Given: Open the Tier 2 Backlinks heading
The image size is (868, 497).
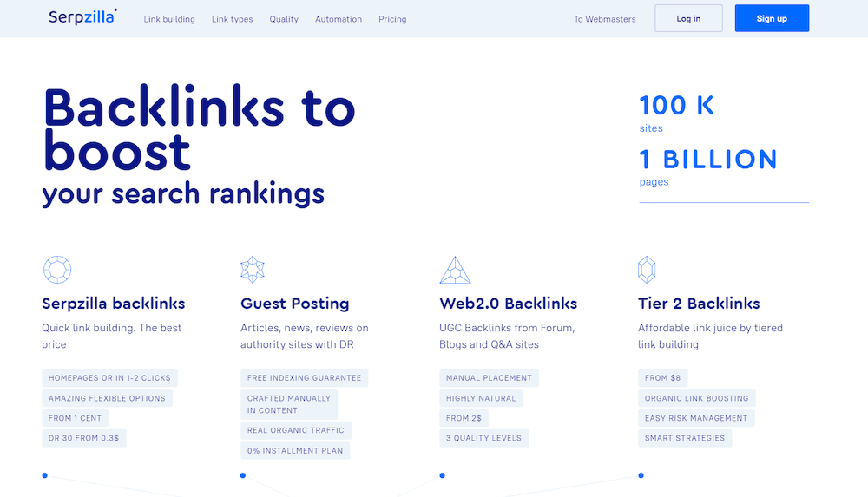Looking at the screenshot, I should point(699,304).
